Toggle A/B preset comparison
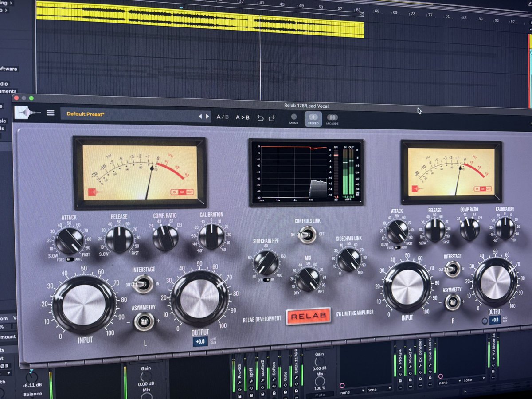532x399 pixels. (x=223, y=117)
